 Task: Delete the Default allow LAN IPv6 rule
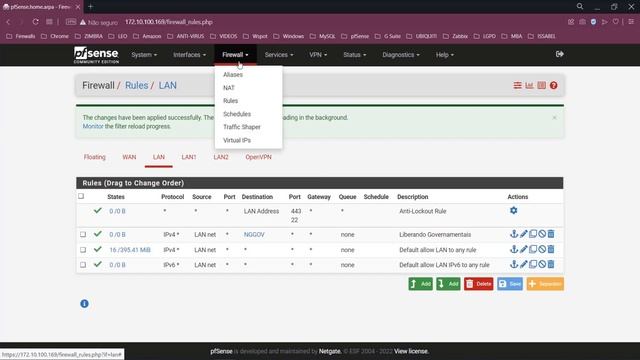551,264
